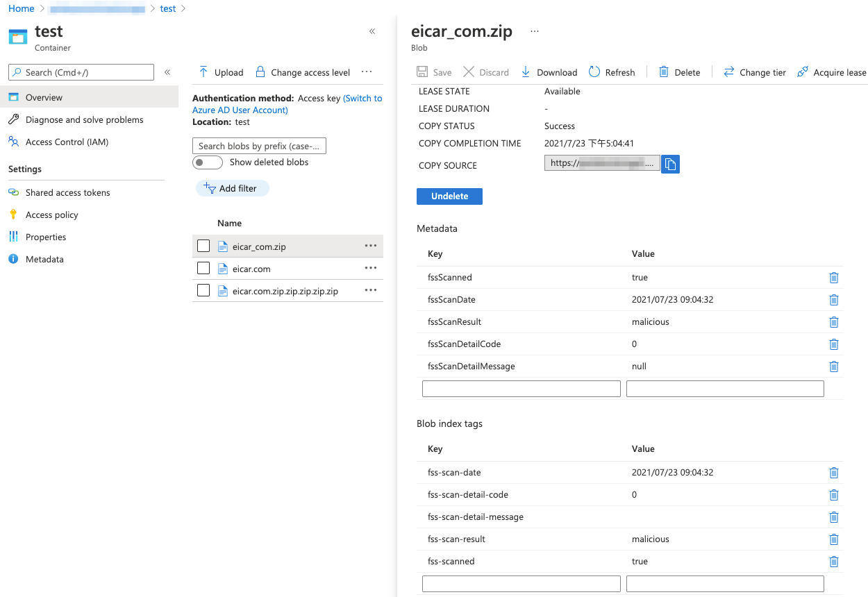Image resolution: width=868 pixels, height=597 pixels.
Task: Collapse the left navigation sidebar
Action: point(167,72)
